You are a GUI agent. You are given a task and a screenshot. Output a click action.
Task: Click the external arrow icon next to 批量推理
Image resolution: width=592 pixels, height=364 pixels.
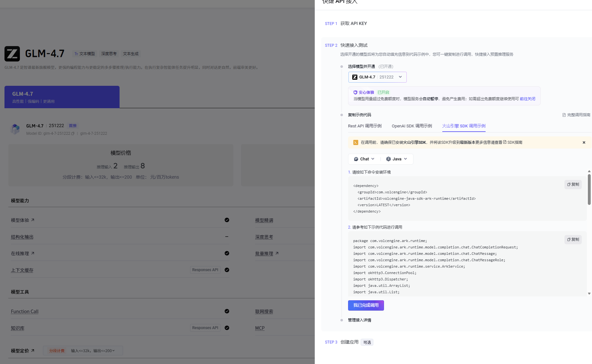[x=277, y=253]
